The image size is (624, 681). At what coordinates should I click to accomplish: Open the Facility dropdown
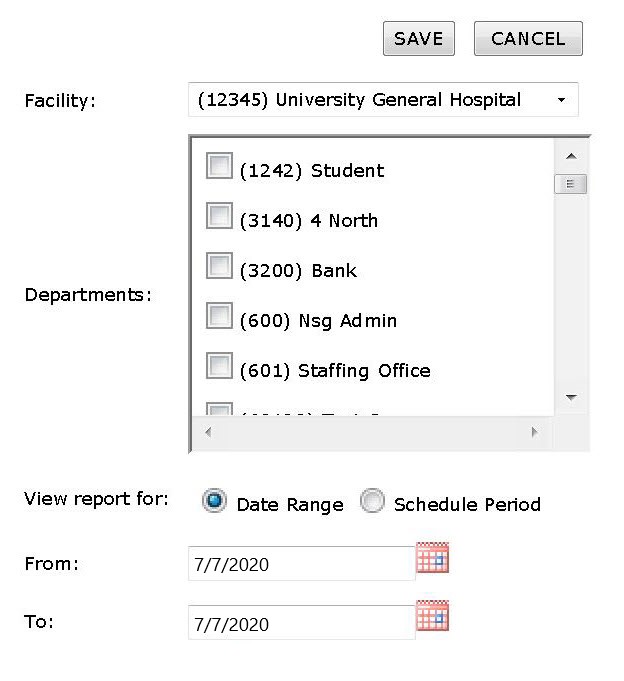[x=383, y=100]
